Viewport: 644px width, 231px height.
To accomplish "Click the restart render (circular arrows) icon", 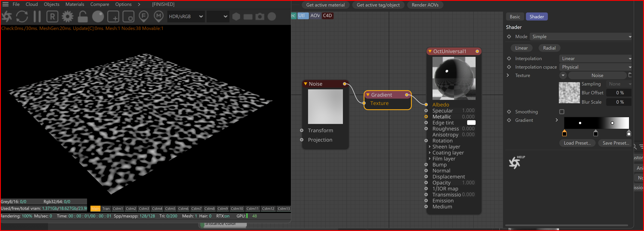I will (x=22, y=17).
